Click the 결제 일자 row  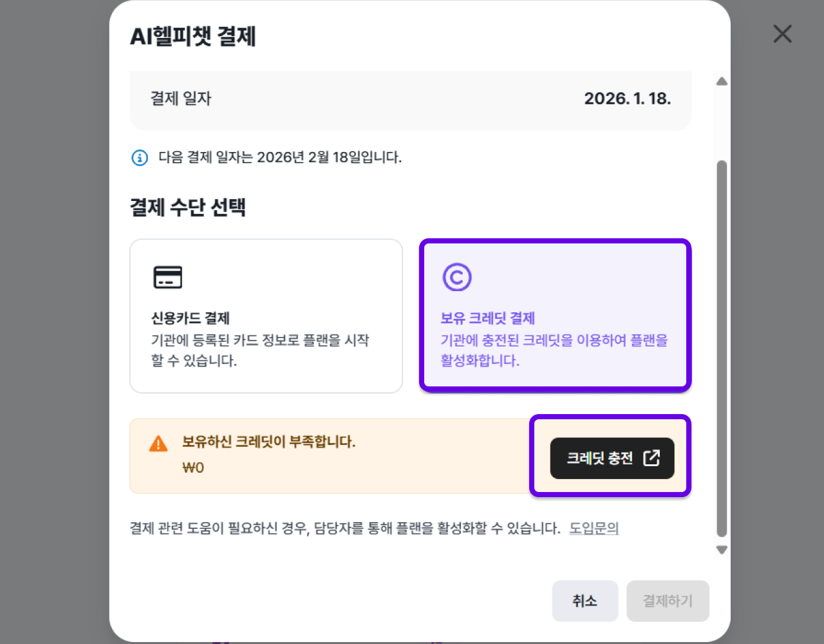pos(411,100)
